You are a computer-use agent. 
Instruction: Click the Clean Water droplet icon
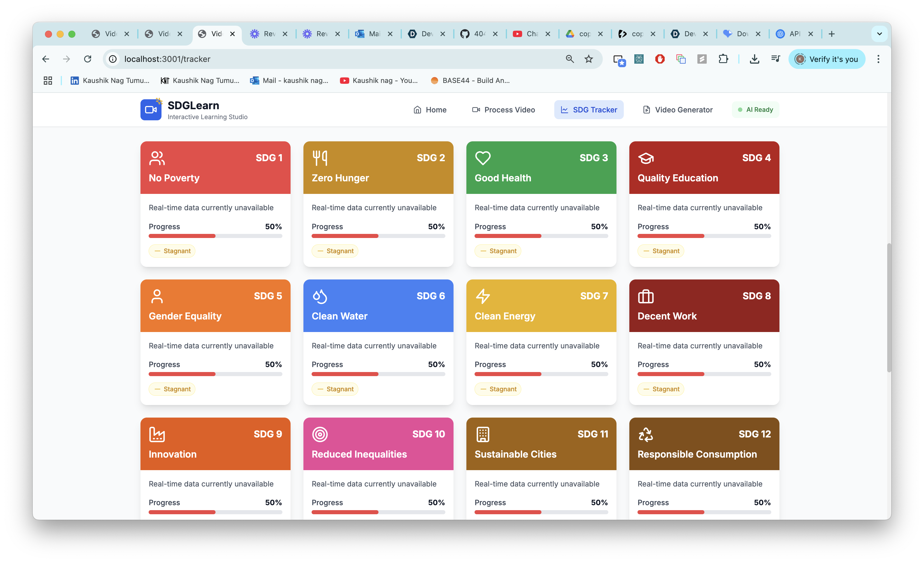tap(320, 296)
